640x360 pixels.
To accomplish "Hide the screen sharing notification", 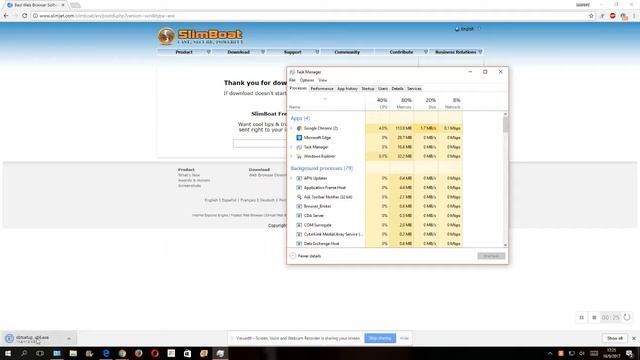I will point(404,338).
